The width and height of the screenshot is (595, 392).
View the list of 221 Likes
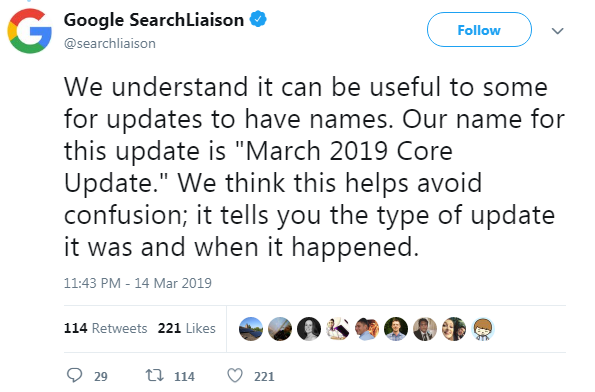[187, 328]
